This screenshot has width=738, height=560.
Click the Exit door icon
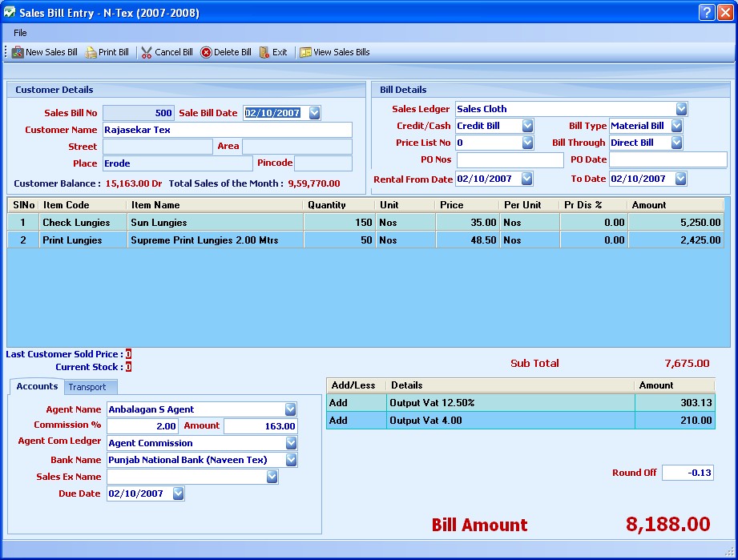[264, 52]
